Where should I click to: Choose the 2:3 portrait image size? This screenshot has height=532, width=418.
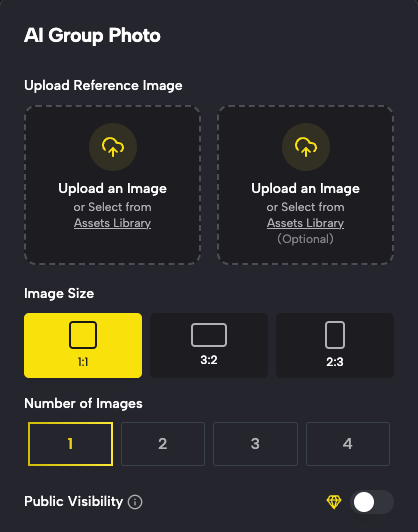point(335,345)
